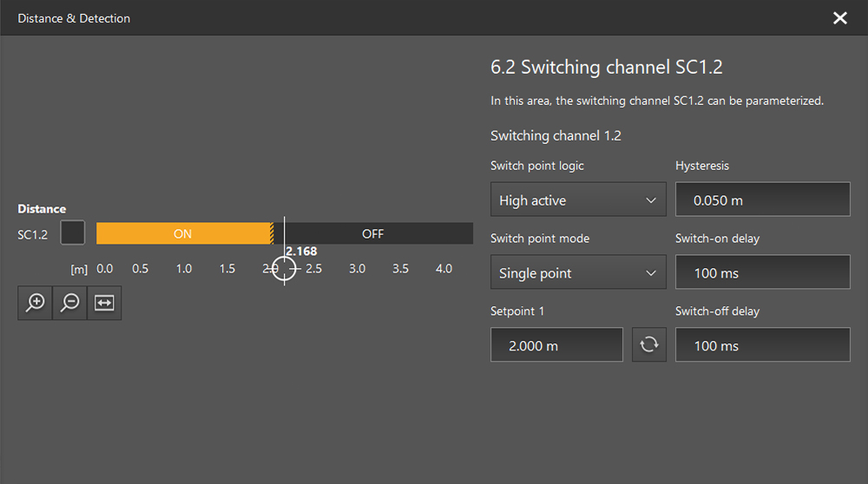The height and width of the screenshot is (484, 868).
Task: Click the hatched hysteresis zone on bar
Action: pyautogui.click(x=272, y=233)
